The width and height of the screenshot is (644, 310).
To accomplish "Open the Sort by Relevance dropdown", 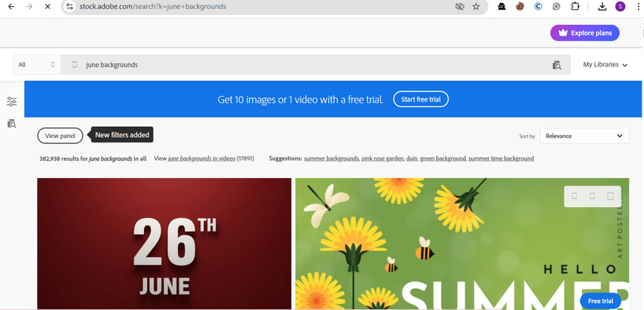I will click(x=584, y=136).
